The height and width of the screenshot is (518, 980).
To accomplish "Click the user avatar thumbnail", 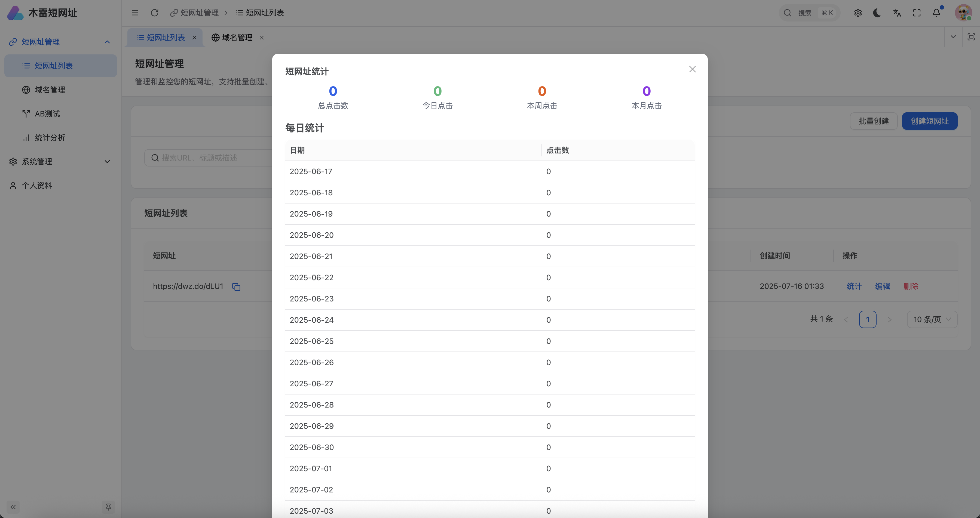I will click(963, 13).
